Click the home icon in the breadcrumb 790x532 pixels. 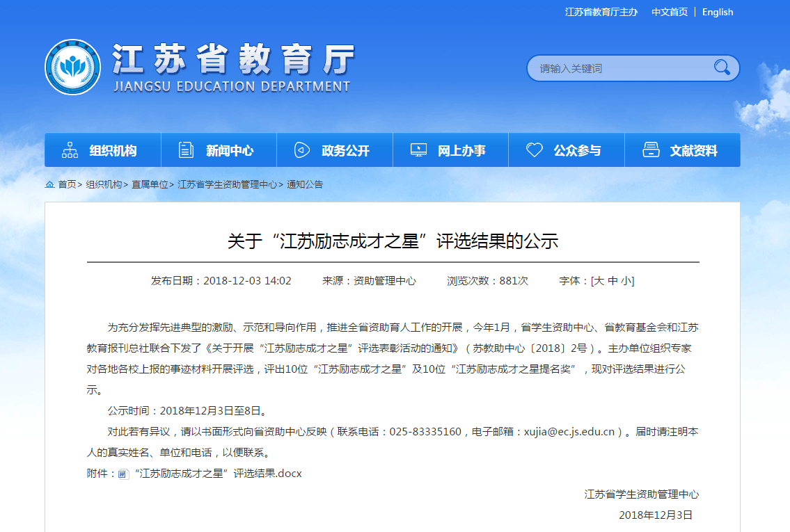point(49,185)
